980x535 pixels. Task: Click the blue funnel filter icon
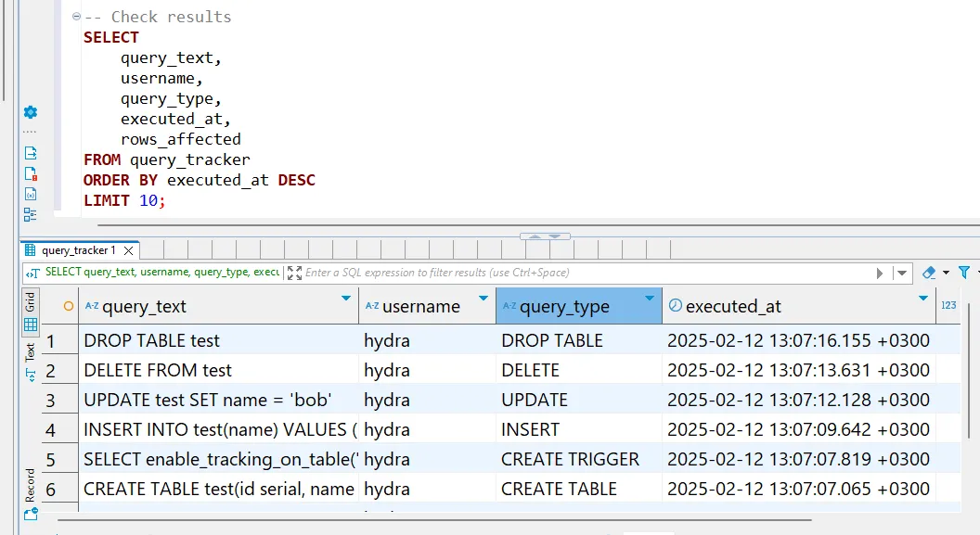tap(964, 273)
